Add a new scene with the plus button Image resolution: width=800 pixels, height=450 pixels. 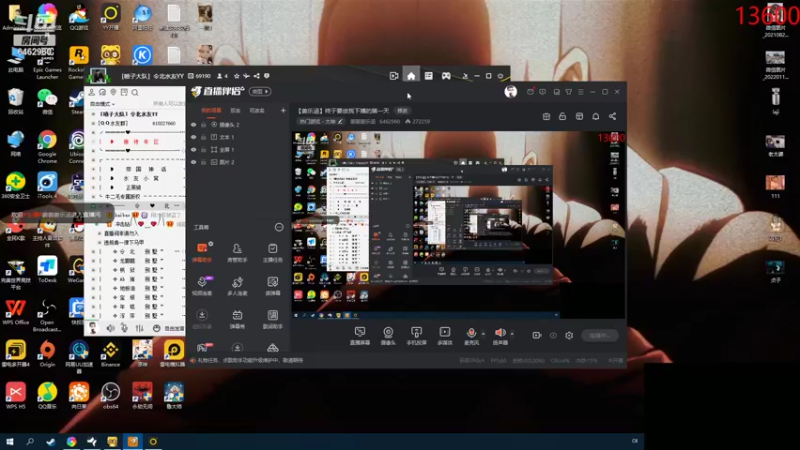[x=283, y=110]
